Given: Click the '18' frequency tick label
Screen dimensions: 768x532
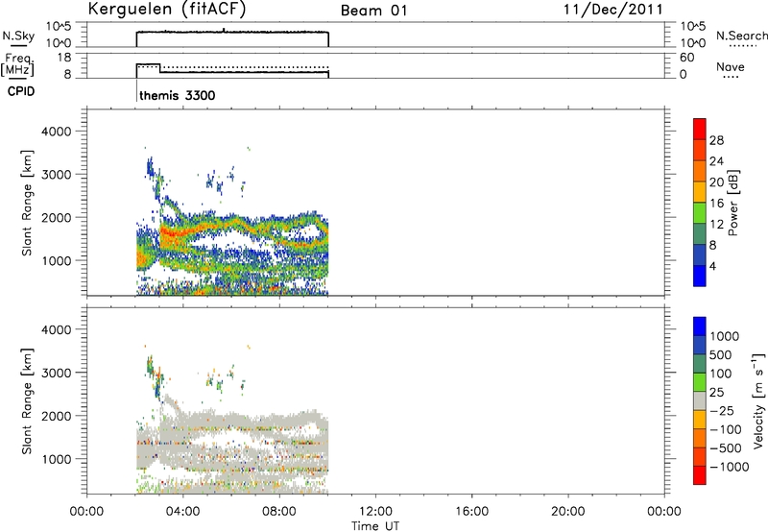Looking at the screenshot, I should click(x=64, y=58).
